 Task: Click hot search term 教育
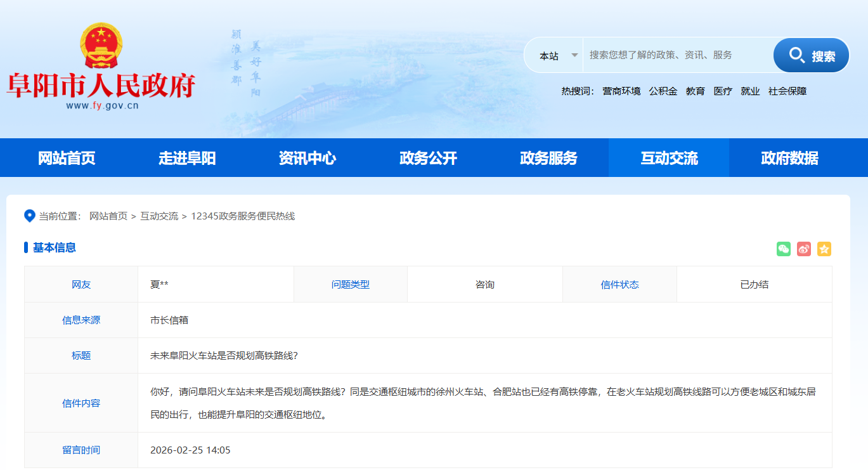point(696,91)
